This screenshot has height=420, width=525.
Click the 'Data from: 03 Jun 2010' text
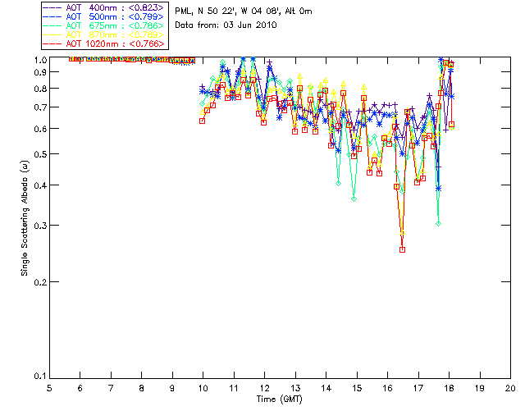pyautogui.click(x=226, y=25)
